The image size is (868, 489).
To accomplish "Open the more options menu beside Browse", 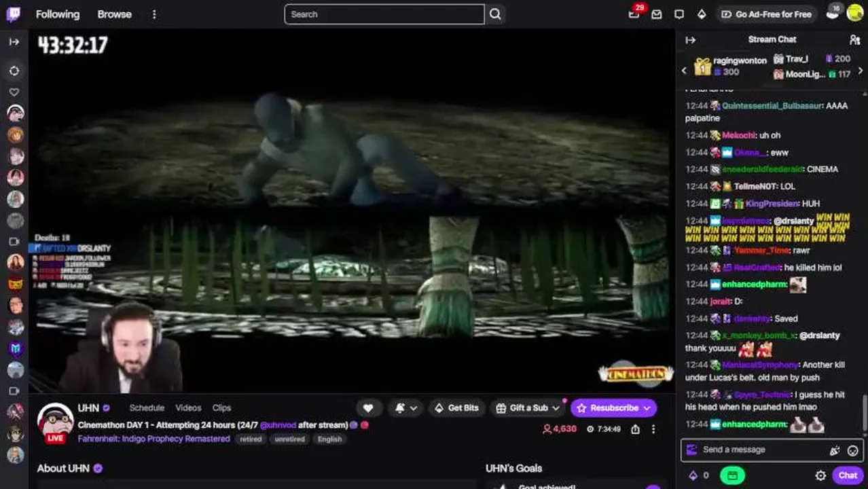I will pyautogui.click(x=154, y=14).
